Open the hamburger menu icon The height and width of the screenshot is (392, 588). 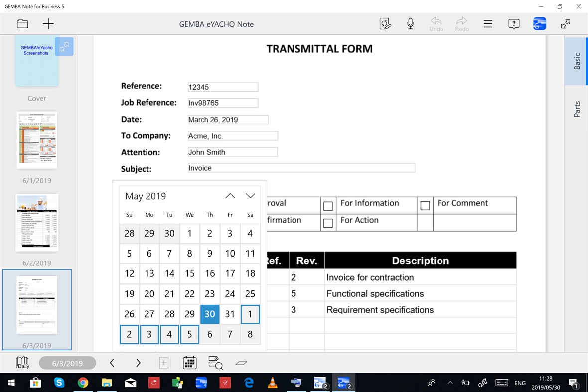click(488, 23)
